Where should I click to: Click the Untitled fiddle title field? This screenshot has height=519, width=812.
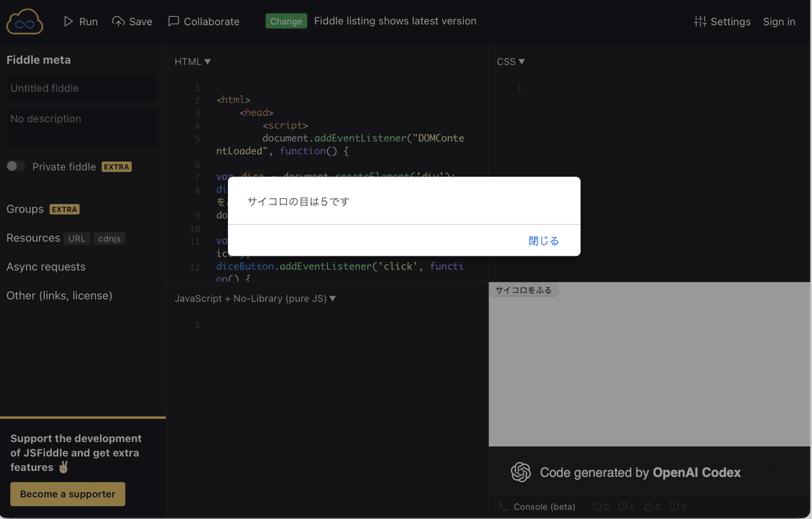point(81,88)
